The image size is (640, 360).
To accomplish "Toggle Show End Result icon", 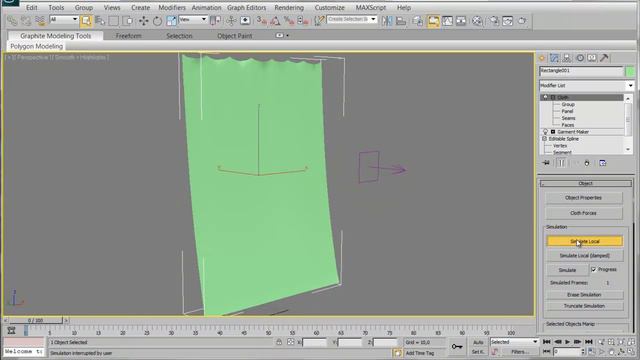I will (x=561, y=163).
